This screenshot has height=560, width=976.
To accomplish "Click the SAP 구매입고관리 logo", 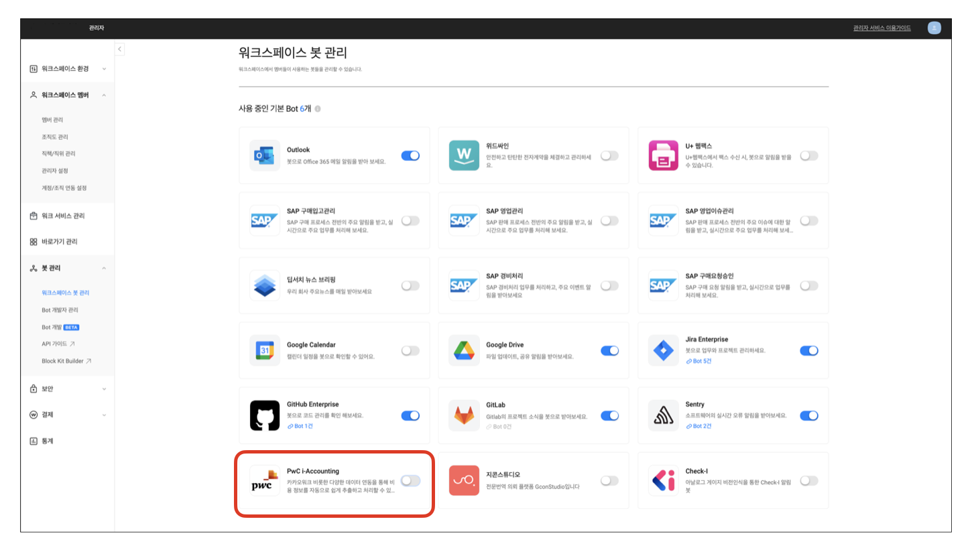I will pyautogui.click(x=265, y=220).
